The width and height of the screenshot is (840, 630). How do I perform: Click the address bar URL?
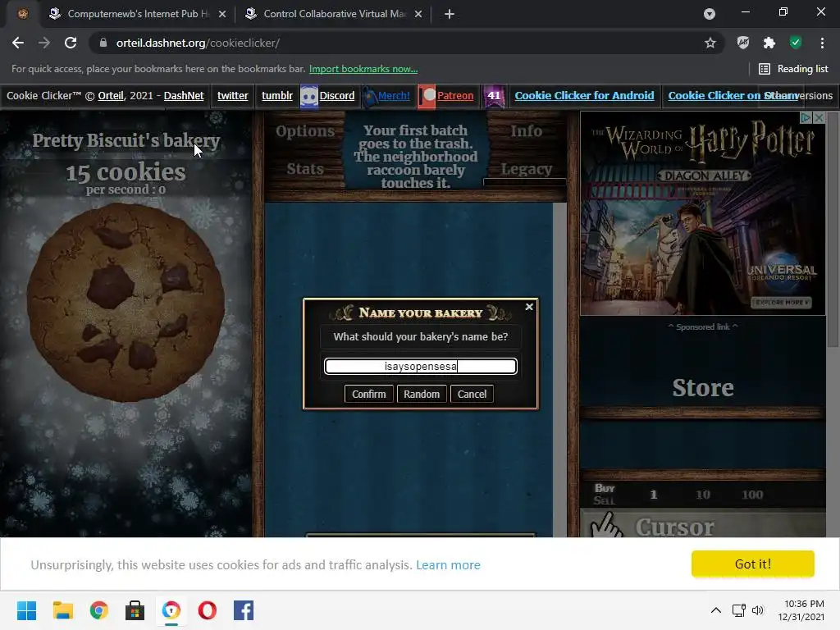tap(198, 43)
